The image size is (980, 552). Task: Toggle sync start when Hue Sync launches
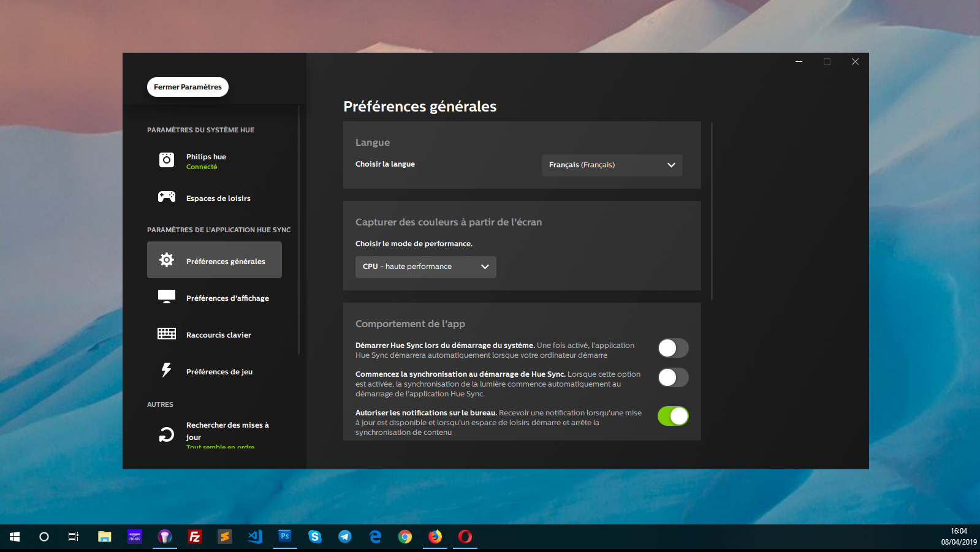673,377
